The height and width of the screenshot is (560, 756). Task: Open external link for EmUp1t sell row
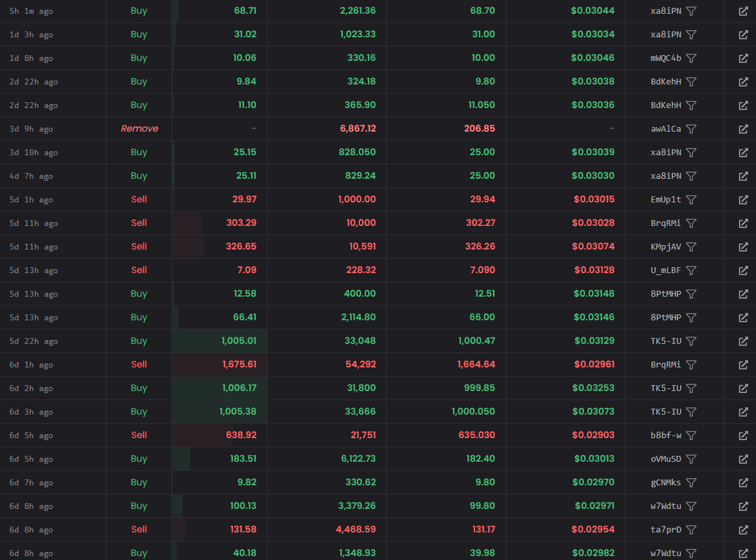pos(743,200)
